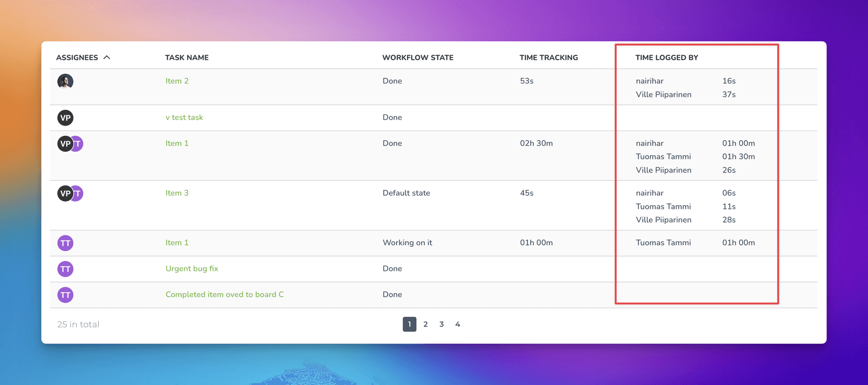Viewport: 868px width, 385px height.
Task: Select page 3 in pagination
Action: click(x=442, y=324)
